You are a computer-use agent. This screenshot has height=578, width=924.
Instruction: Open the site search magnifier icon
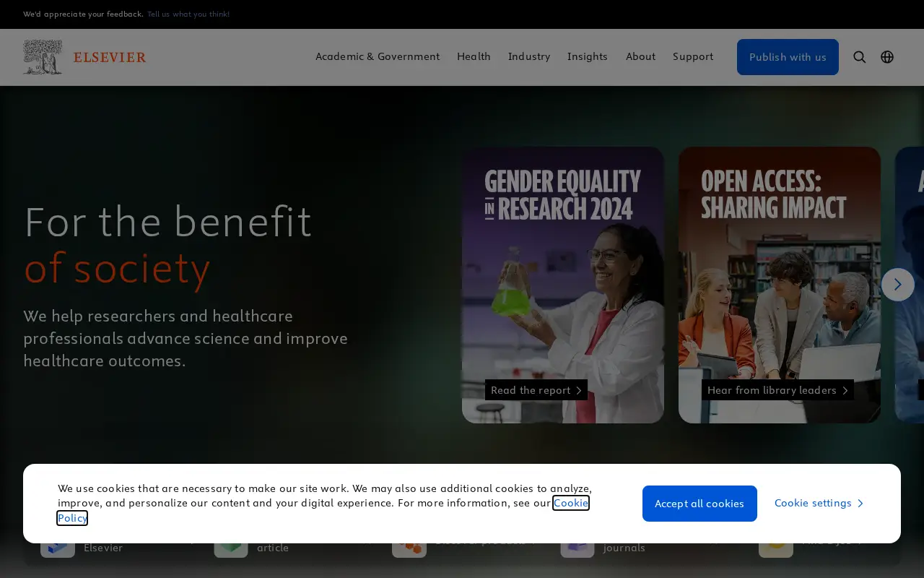(859, 57)
